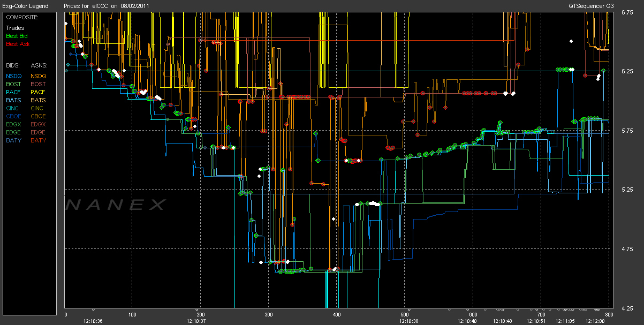Screen dimensions: 644x325
Task: Click the 4.75 price axis label
Action: click(627, 249)
